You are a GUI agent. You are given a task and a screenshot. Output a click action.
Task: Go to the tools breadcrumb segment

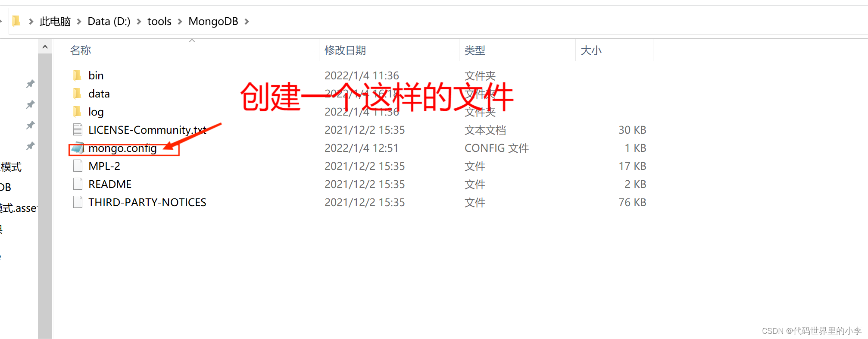159,22
